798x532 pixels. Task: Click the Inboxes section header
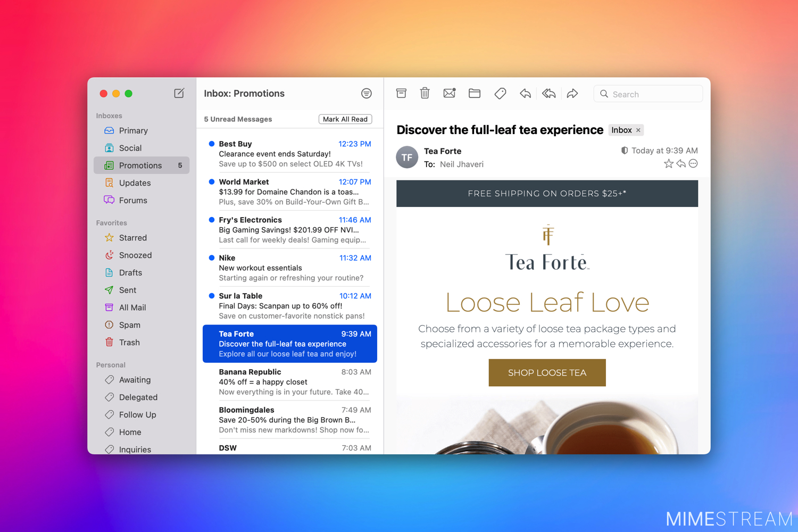click(x=109, y=115)
